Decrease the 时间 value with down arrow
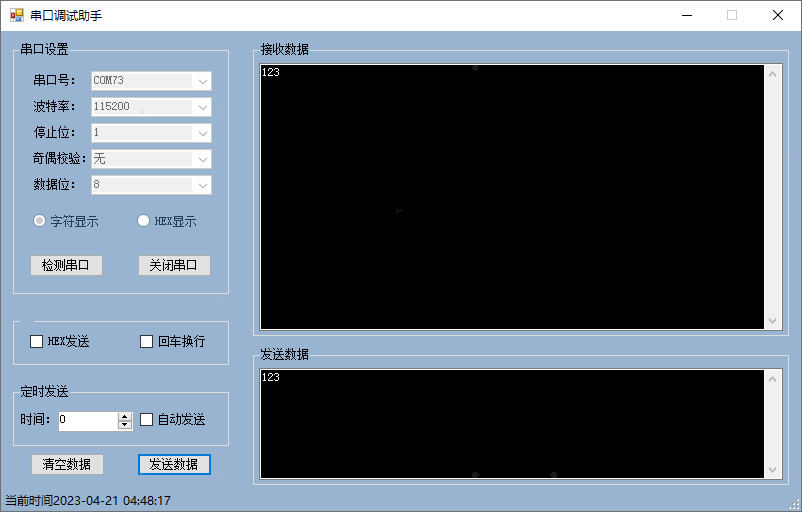802x512 pixels. (125, 426)
